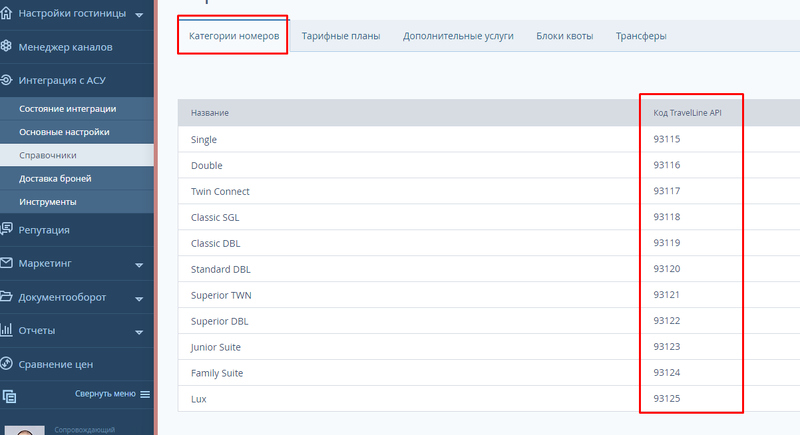Viewport: 800px width, 435px height.
Task: Click the hotel settings house icon
Action: (x=7, y=15)
